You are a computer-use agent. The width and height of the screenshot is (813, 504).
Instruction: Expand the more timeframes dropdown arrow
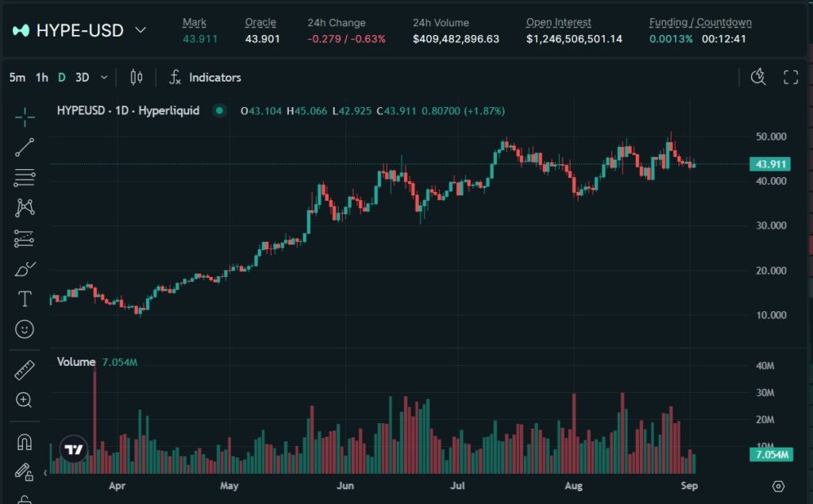(x=104, y=77)
